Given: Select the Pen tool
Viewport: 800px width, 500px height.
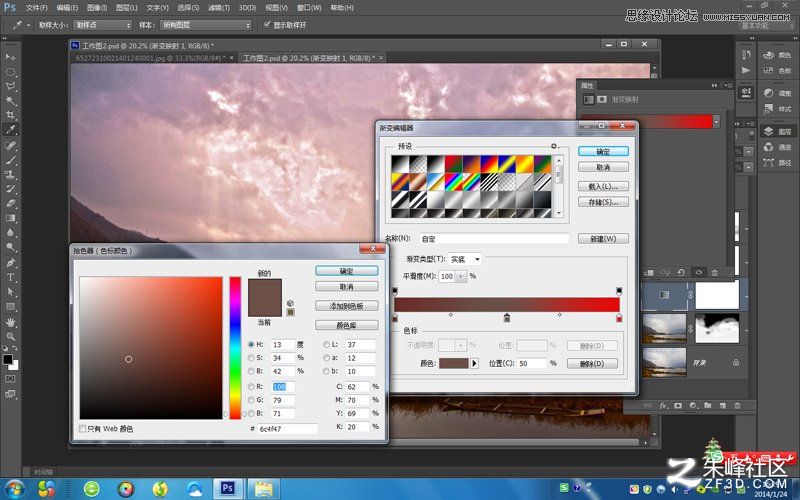Looking at the screenshot, I should tap(10, 263).
